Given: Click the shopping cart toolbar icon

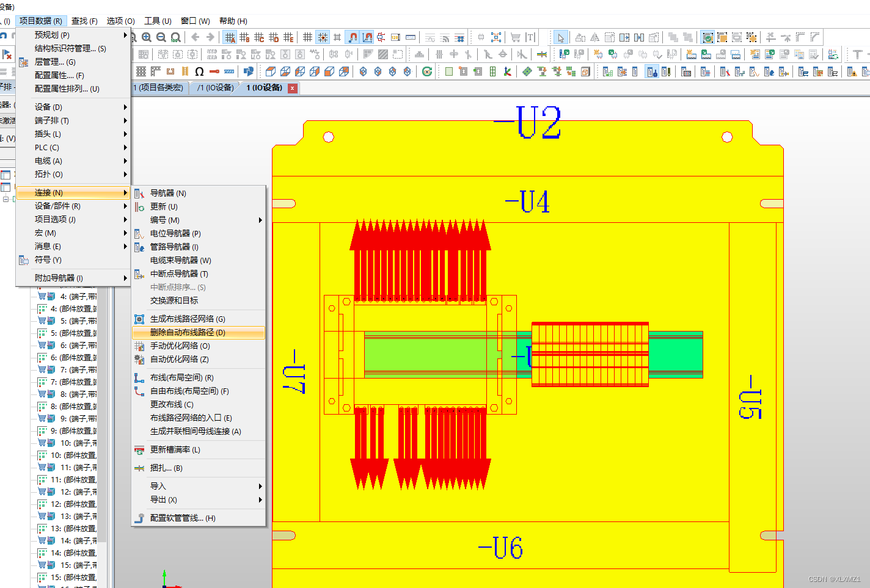Looking at the screenshot, I should [x=516, y=37].
